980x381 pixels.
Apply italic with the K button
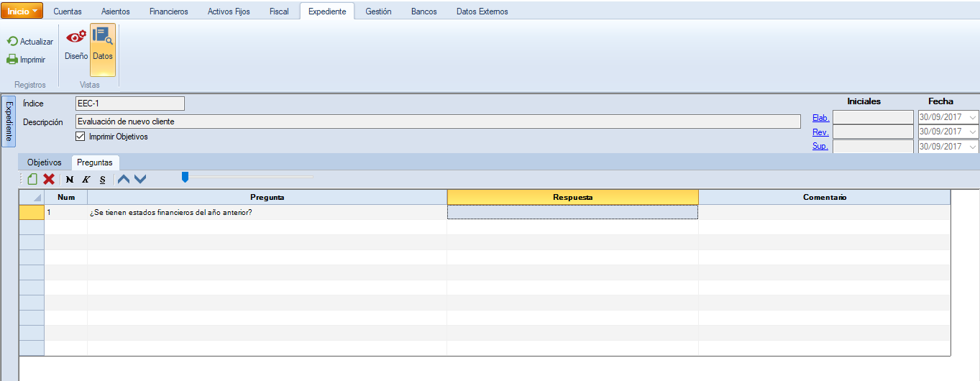click(86, 179)
